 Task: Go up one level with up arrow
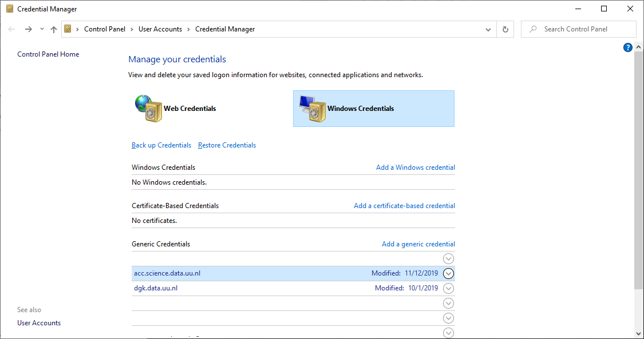click(54, 29)
